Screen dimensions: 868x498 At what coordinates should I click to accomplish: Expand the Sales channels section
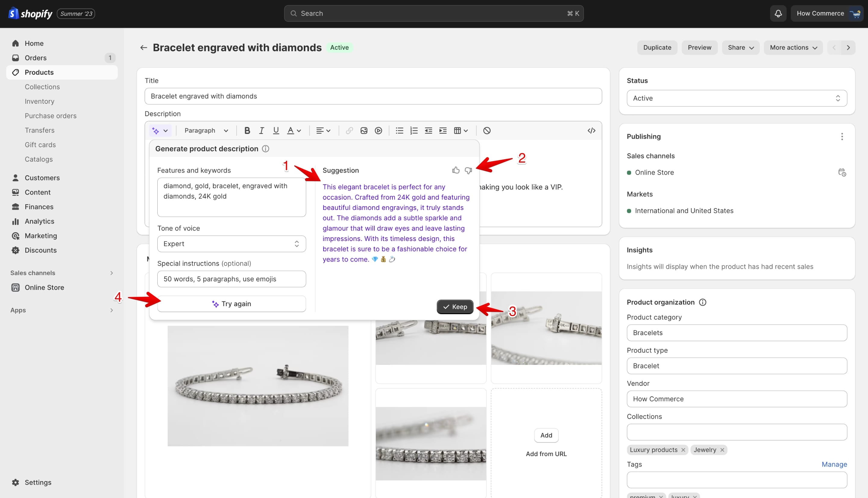pyautogui.click(x=62, y=273)
